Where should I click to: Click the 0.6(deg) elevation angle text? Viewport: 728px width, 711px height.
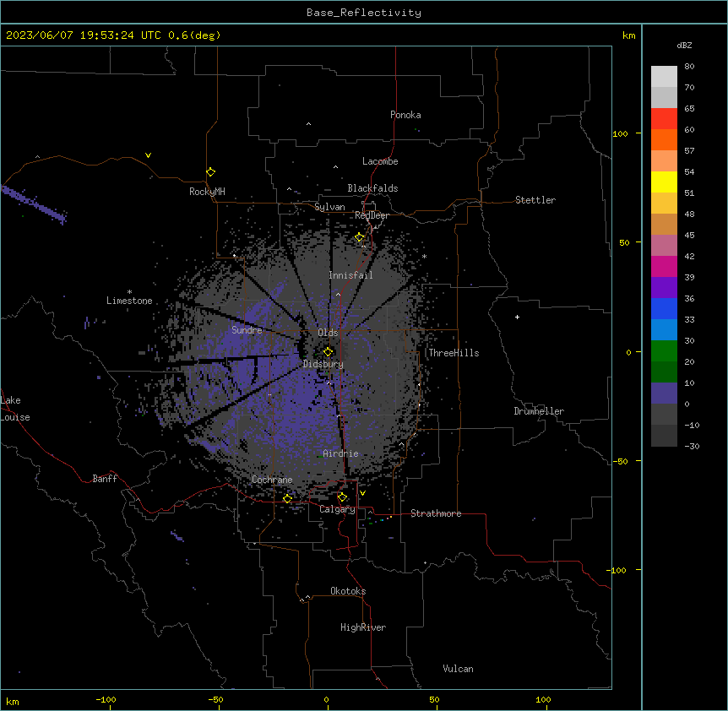click(194, 35)
